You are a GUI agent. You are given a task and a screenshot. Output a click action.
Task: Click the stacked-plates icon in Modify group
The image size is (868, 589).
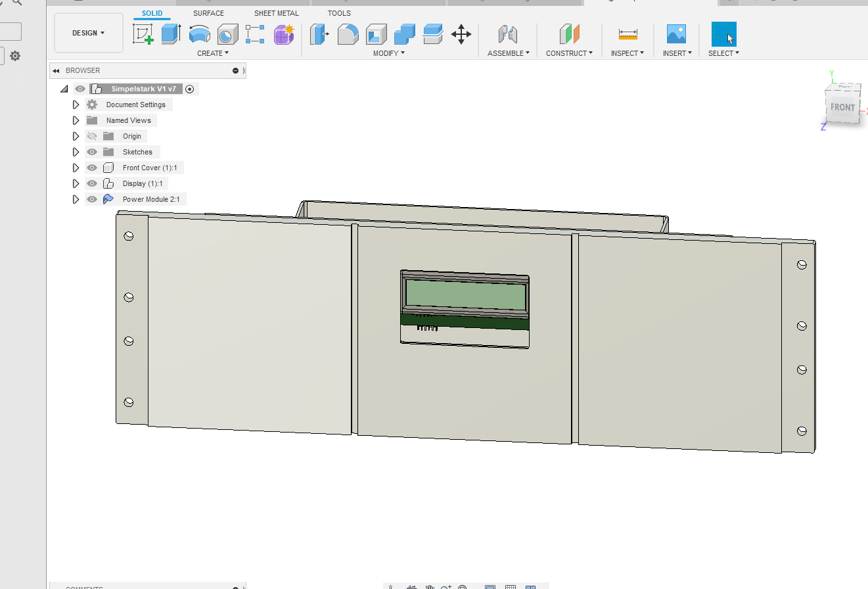click(x=433, y=34)
